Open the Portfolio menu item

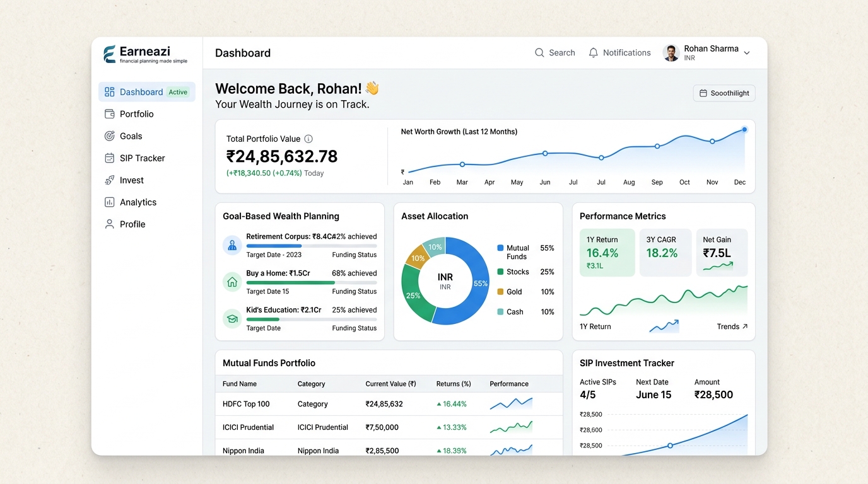click(147, 114)
